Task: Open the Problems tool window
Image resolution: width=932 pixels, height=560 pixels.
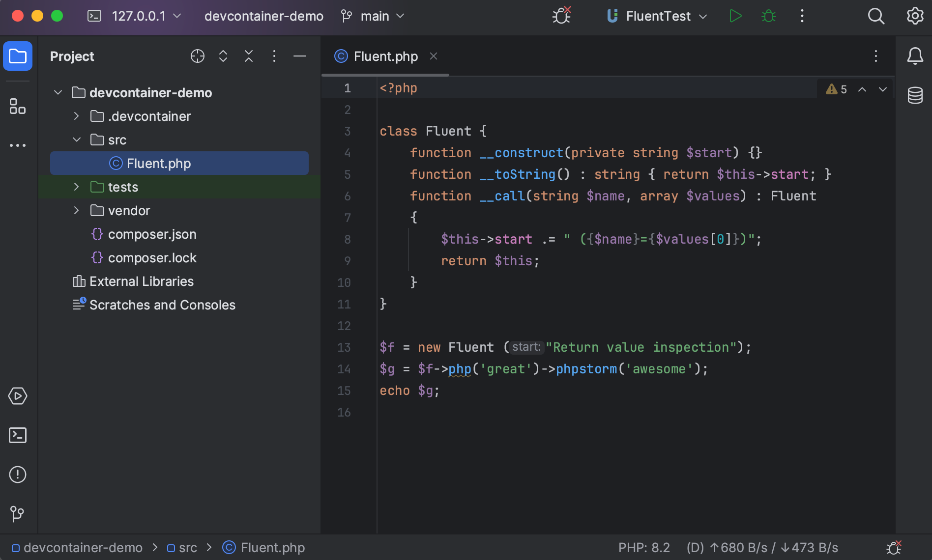Action: [18, 475]
